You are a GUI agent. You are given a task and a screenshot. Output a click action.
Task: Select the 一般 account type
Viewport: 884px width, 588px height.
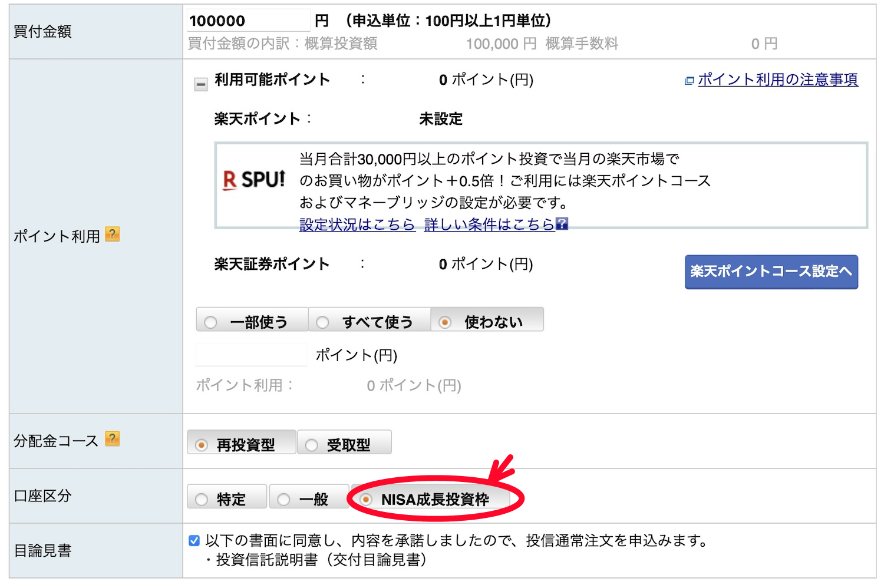pyautogui.click(x=309, y=497)
